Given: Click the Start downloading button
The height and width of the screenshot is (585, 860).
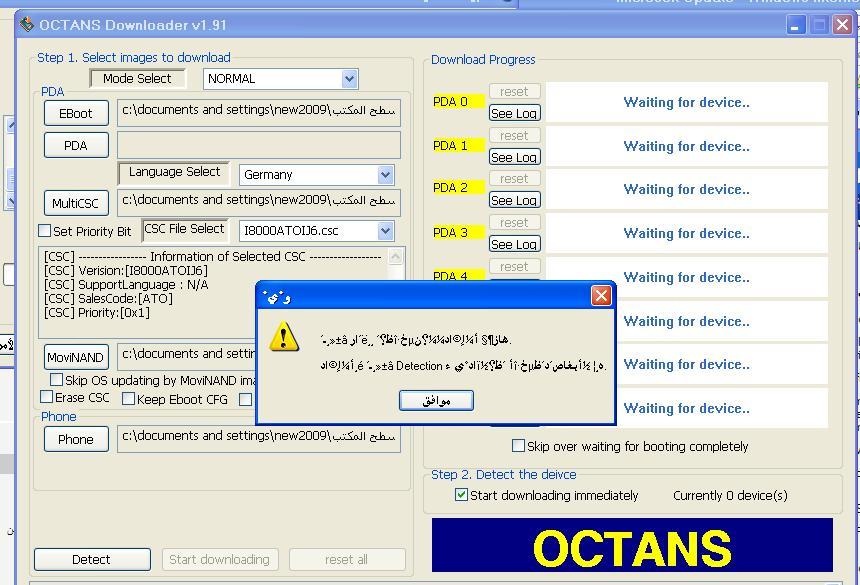Looking at the screenshot, I should pyautogui.click(x=220, y=559).
